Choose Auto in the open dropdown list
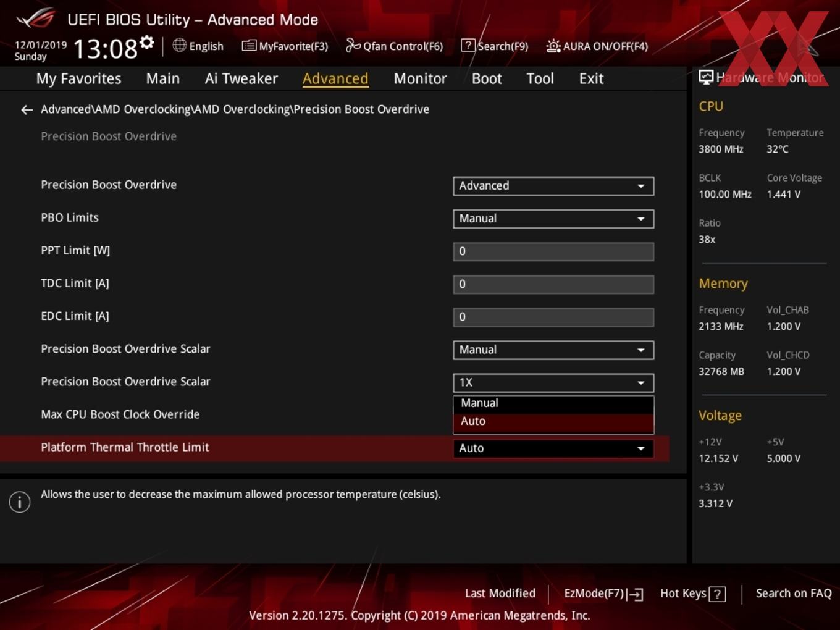This screenshot has height=630, width=840. 553,422
